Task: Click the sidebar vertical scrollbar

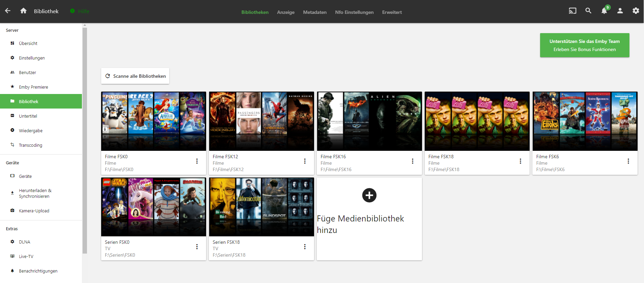Action: tap(85, 140)
